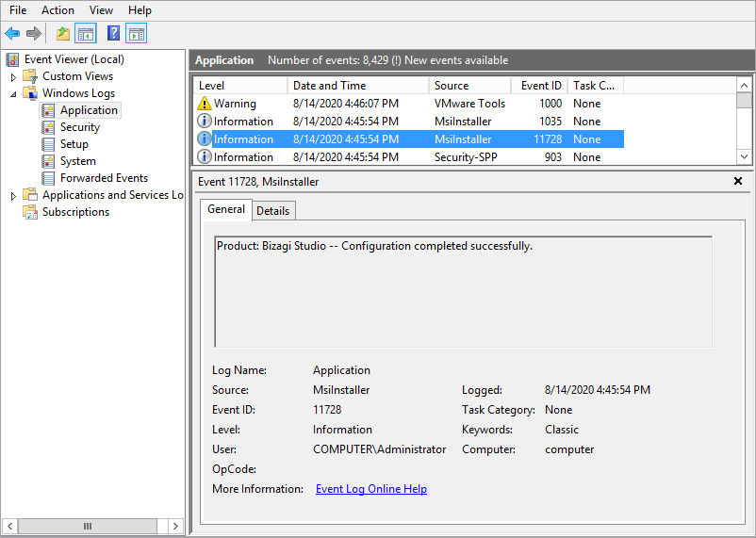Click the Subscriptions icon in tree
This screenshot has width=756, height=538.
click(30, 212)
